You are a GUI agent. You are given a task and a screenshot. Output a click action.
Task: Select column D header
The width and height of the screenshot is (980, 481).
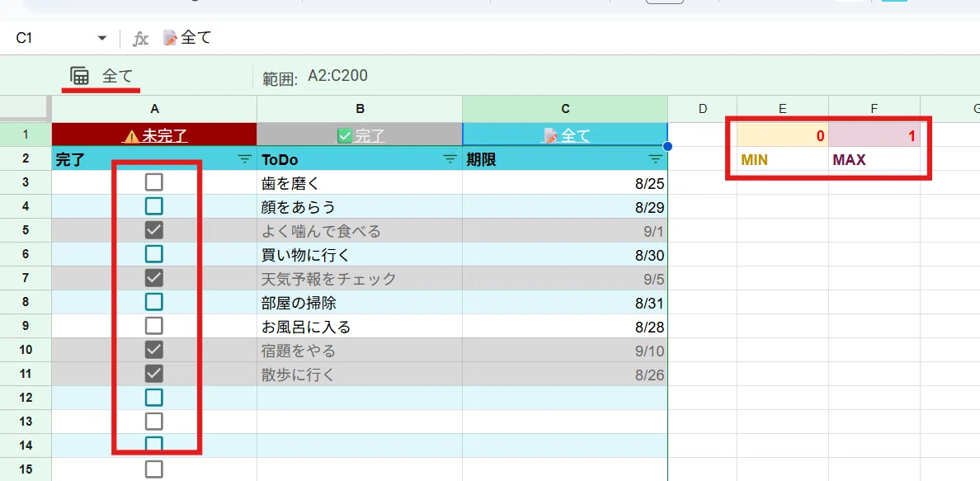(703, 109)
